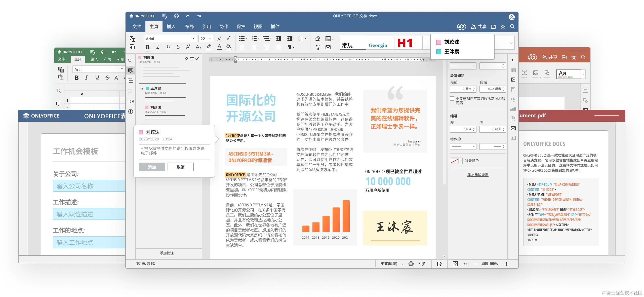
Task: Toggle track changes icon in status bar
Action: click(439, 264)
